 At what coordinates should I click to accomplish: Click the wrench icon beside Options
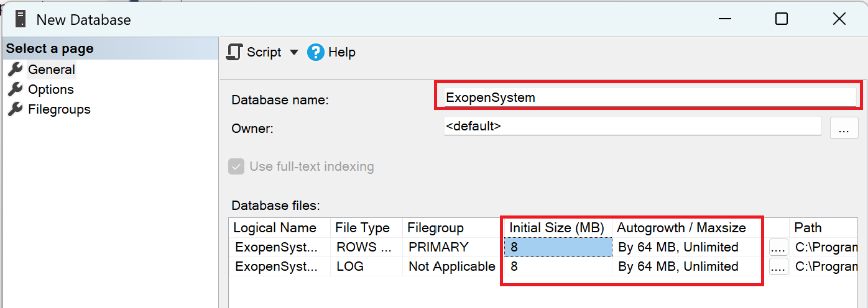[x=16, y=89]
